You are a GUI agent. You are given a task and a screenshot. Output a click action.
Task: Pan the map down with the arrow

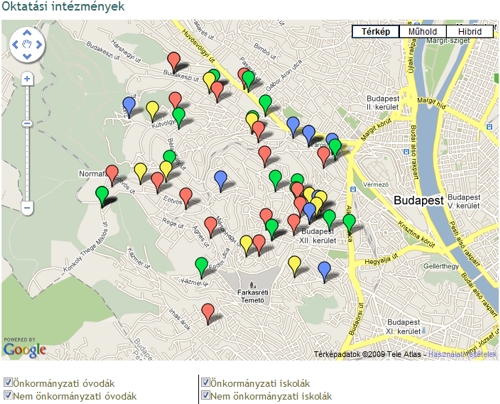[27, 56]
